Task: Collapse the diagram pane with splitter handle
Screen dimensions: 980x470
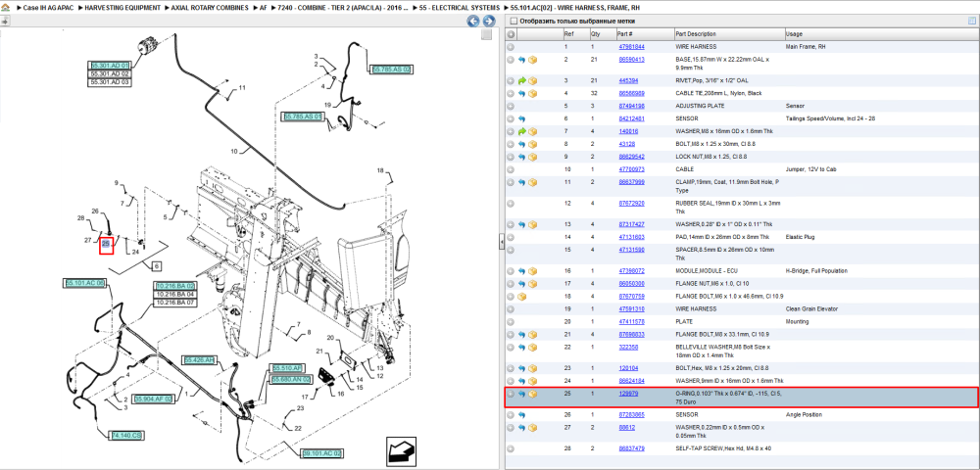Action: click(x=501, y=242)
